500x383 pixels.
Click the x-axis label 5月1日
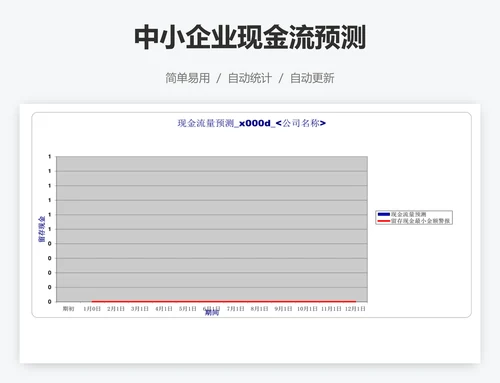click(x=188, y=309)
